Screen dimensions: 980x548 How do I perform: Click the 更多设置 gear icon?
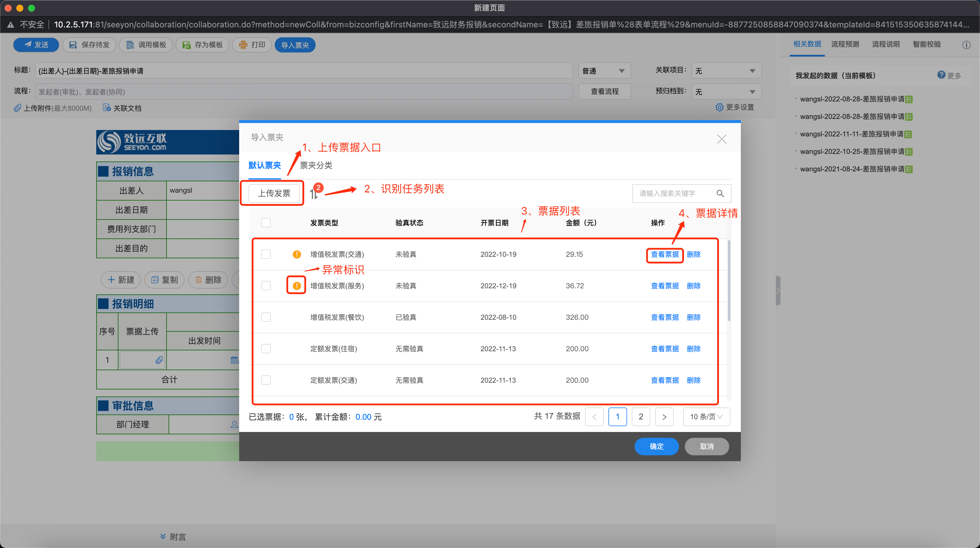[x=720, y=107]
